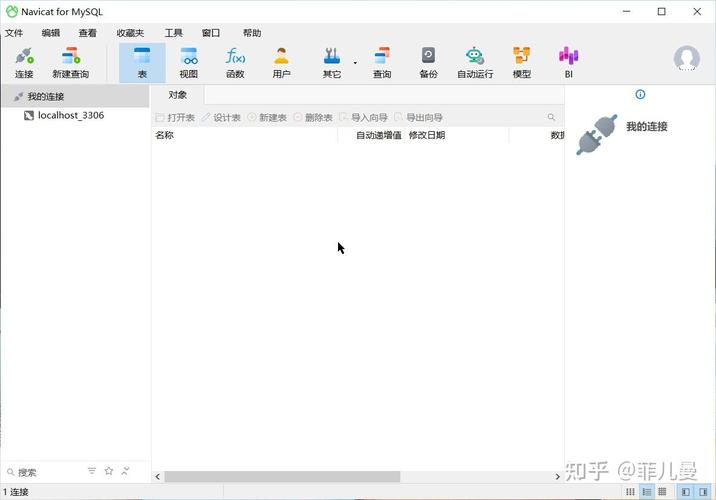Click the horizontal scrollbar right arrow
Viewport: 716px width, 500px height.
[557, 477]
